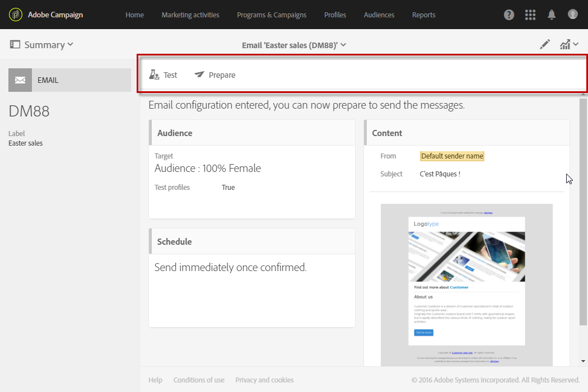Image resolution: width=588 pixels, height=392 pixels.
Task: Click the Prepare paper plane icon
Action: [199, 74]
